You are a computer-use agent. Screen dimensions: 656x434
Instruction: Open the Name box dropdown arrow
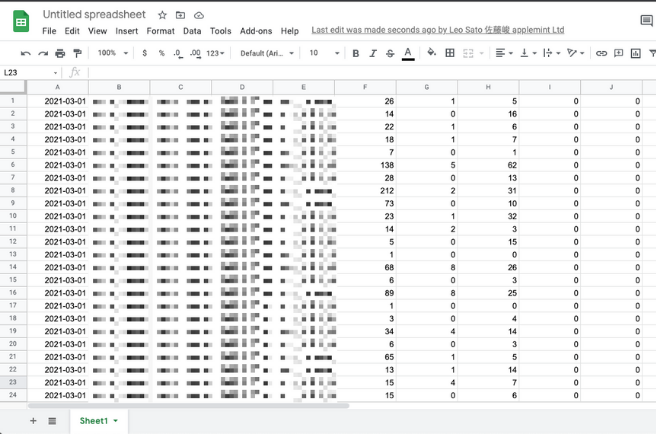(55, 73)
